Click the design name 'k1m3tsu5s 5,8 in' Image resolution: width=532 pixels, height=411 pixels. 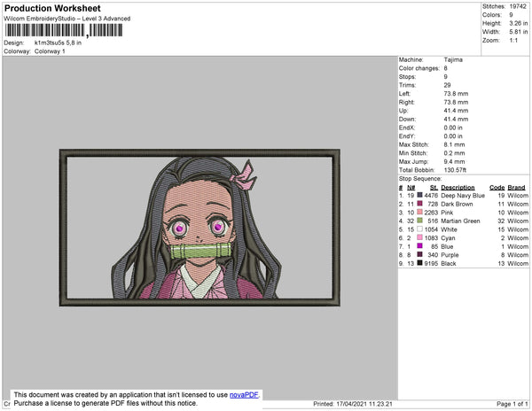pyautogui.click(x=58, y=43)
